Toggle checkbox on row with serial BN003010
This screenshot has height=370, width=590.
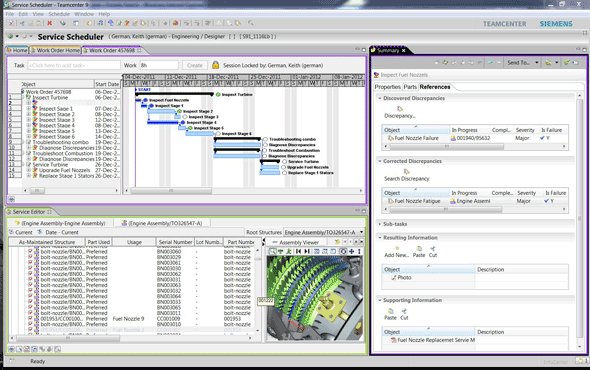[x=31, y=324]
